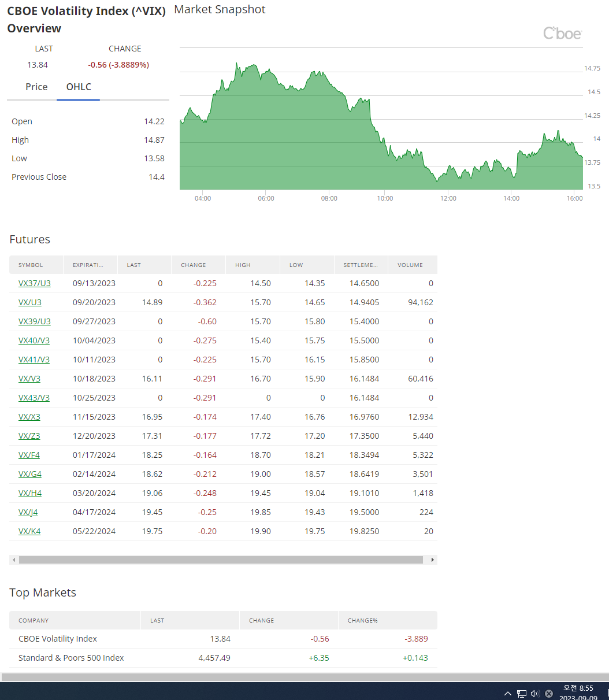Screen dimensions: 609x700
Task: Click the Market Snapshot heading
Action: click(x=220, y=9)
